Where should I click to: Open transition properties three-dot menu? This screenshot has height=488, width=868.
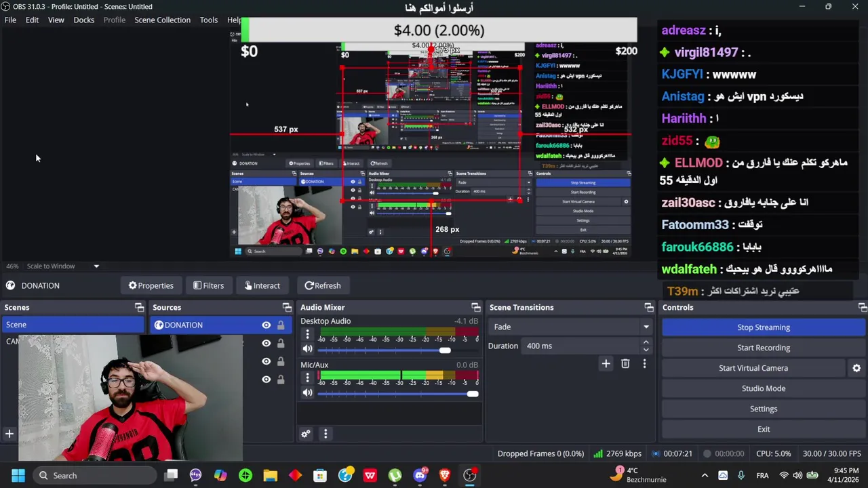[644, 364]
